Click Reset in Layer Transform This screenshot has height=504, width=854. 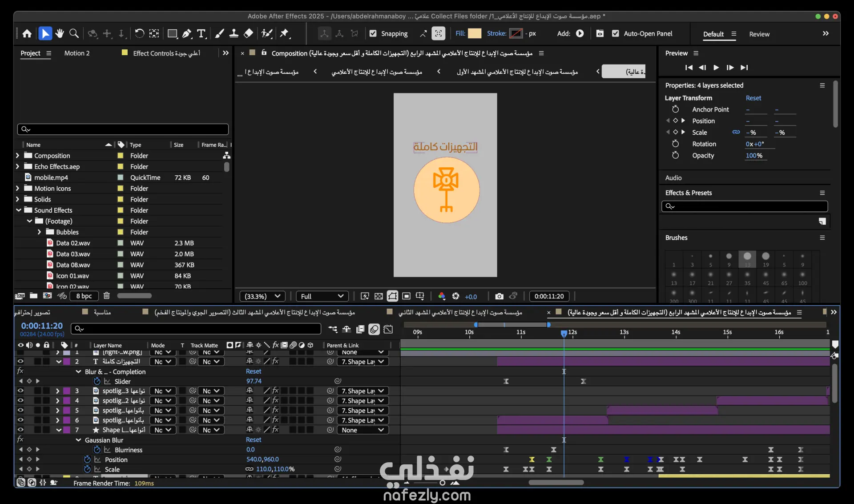[753, 98]
